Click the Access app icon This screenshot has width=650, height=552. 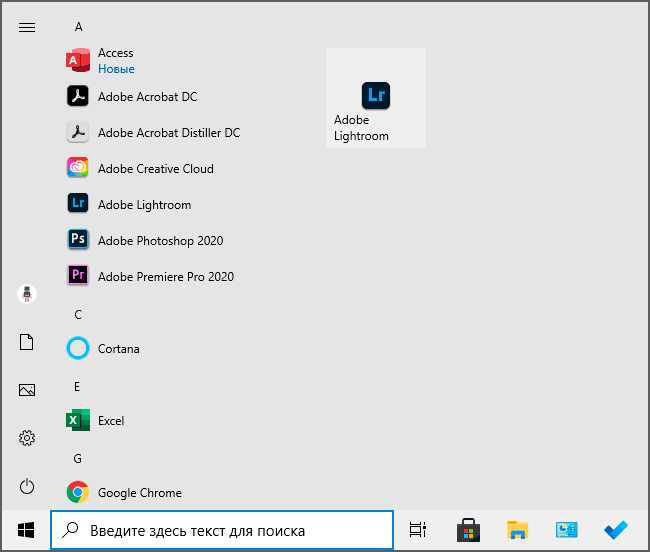pyautogui.click(x=78, y=61)
